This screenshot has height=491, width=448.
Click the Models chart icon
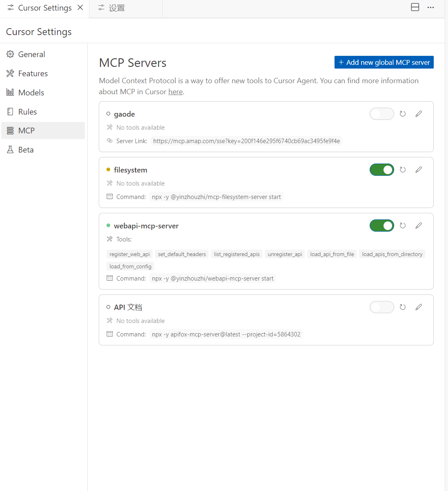point(10,92)
